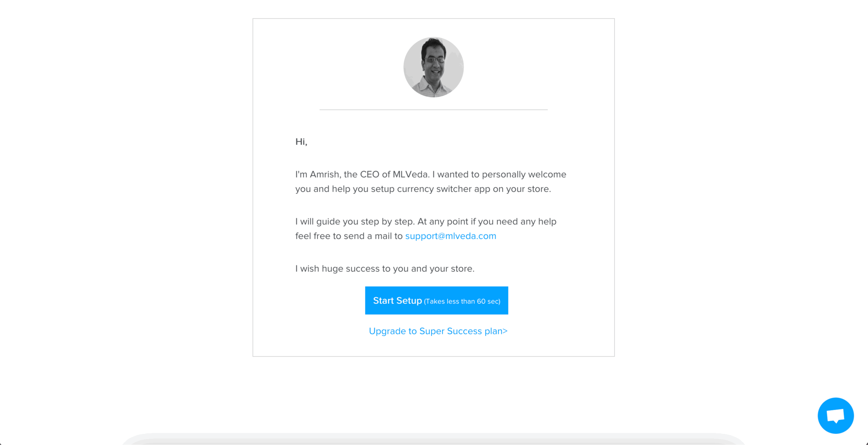Click the "I wish huge success" sentence
This screenshot has width=868, height=446.
click(x=385, y=269)
